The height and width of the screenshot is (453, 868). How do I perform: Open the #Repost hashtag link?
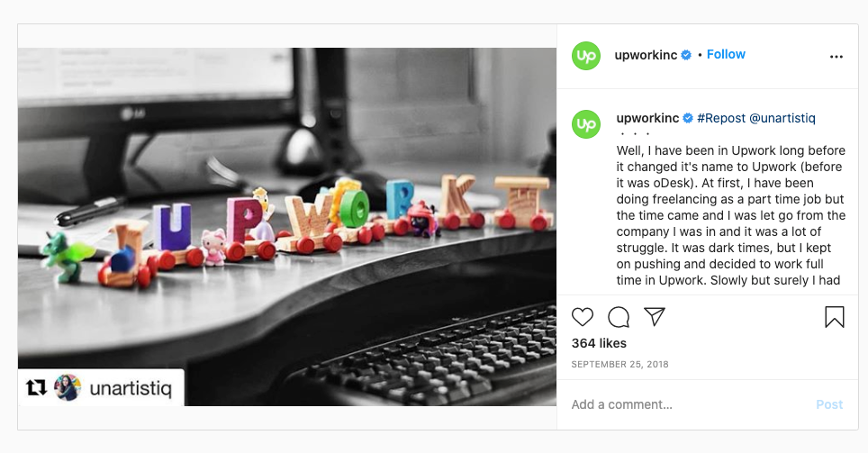[721, 118]
